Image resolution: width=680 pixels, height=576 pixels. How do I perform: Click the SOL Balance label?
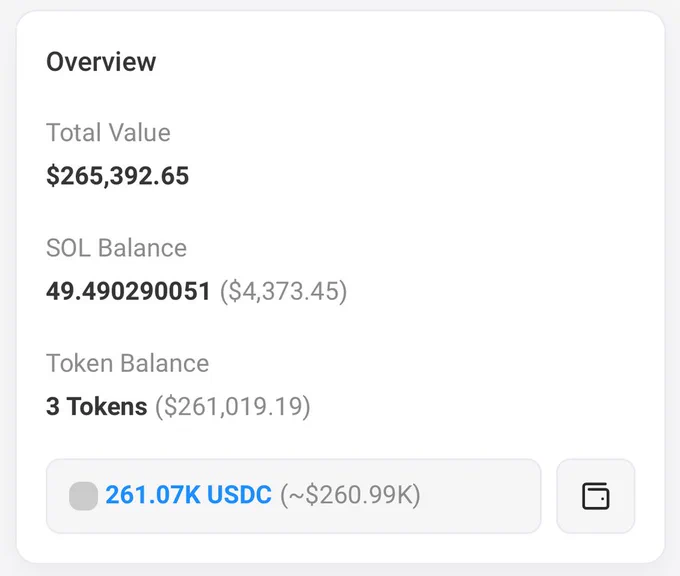point(117,248)
